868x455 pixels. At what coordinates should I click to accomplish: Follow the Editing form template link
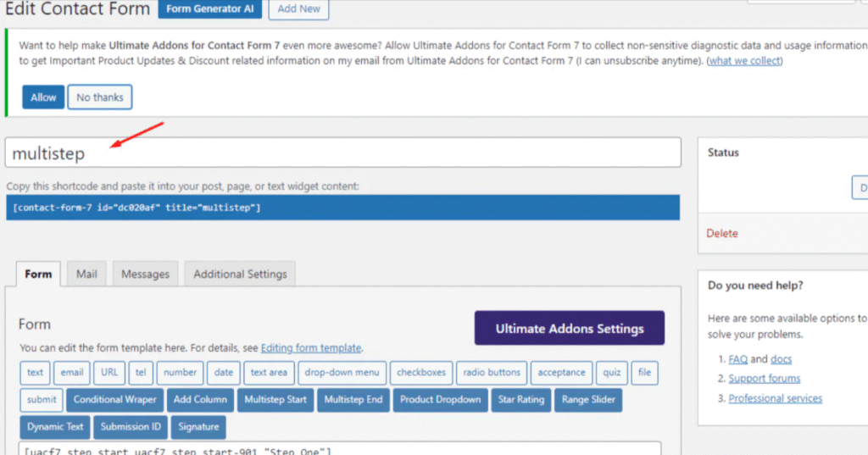311,348
